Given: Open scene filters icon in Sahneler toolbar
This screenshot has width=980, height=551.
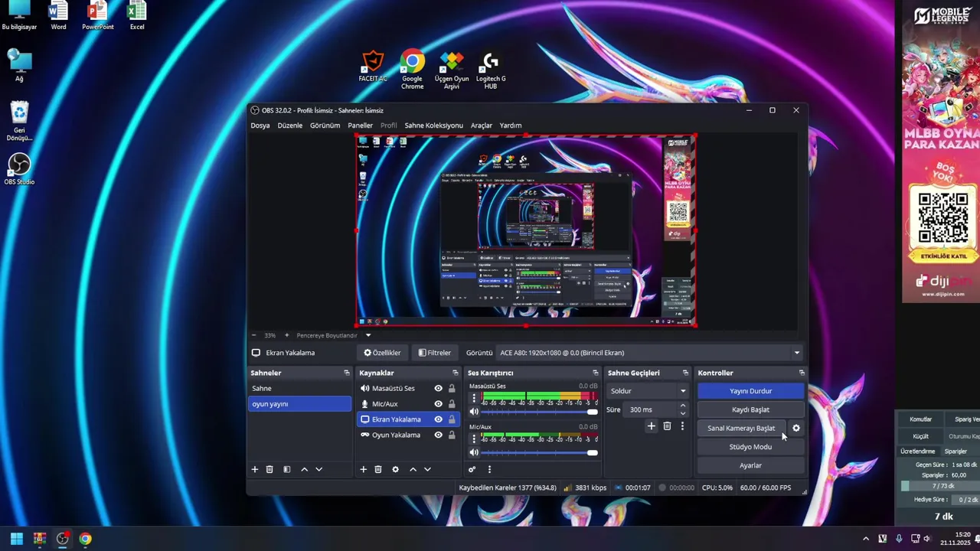Looking at the screenshot, I should [287, 469].
